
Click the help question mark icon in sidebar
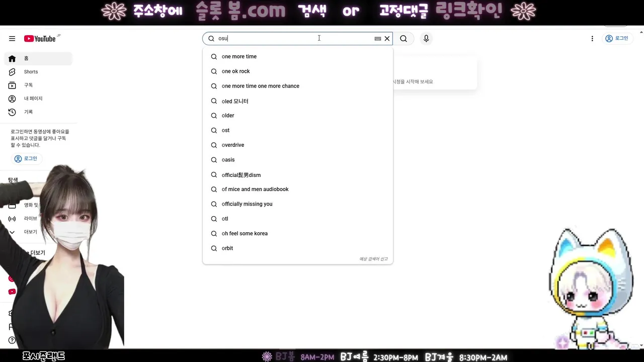[12, 340]
